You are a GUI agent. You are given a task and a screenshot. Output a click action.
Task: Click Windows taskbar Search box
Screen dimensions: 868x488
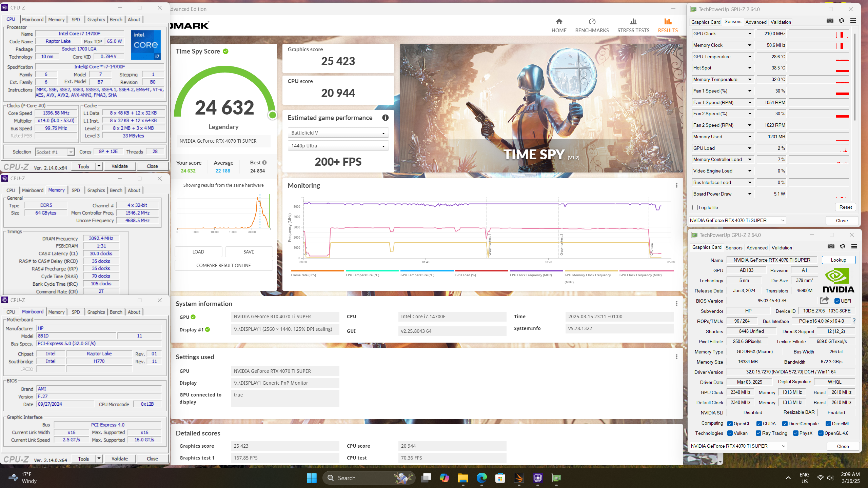[x=369, y=478]
